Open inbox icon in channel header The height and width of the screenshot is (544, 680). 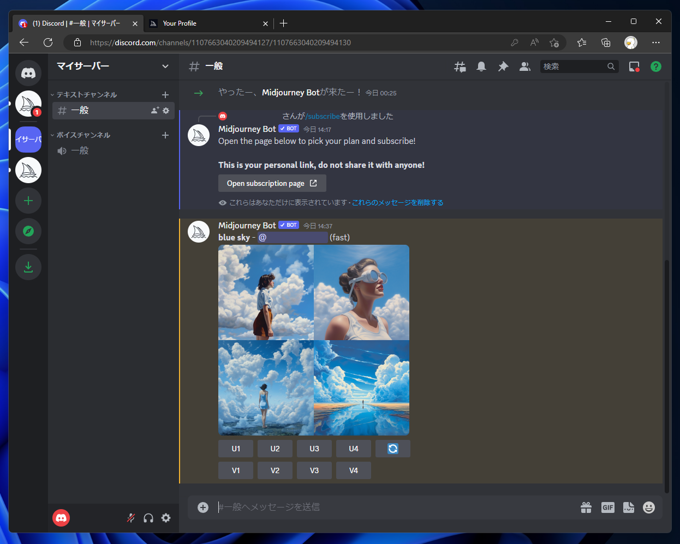(x=634, y=66)
